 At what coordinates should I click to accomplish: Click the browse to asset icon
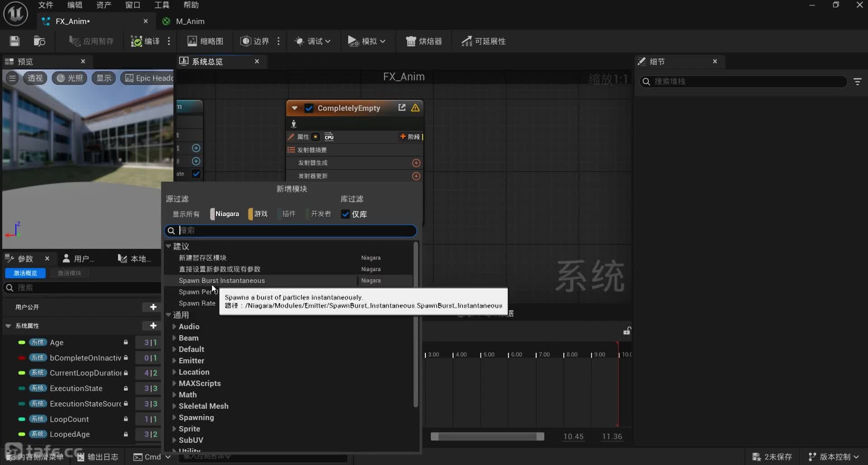pyautogui.click(x=39, y=41)
